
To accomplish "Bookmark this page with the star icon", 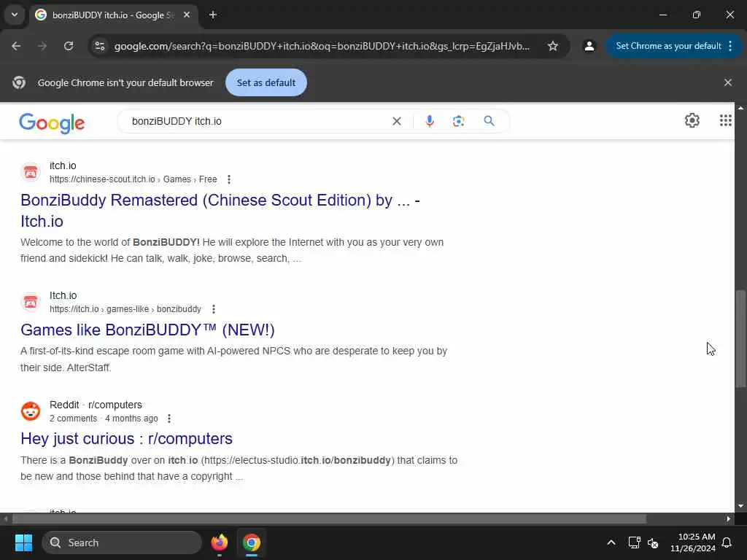I will [x=553, y=46].
